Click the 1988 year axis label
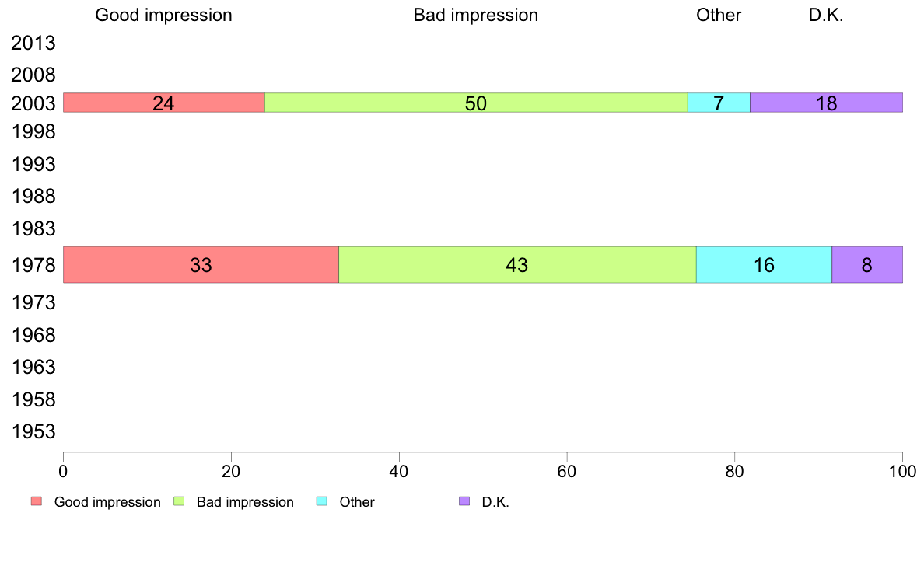The width and height of the screenshot is (924, 572). coord(33,196)
